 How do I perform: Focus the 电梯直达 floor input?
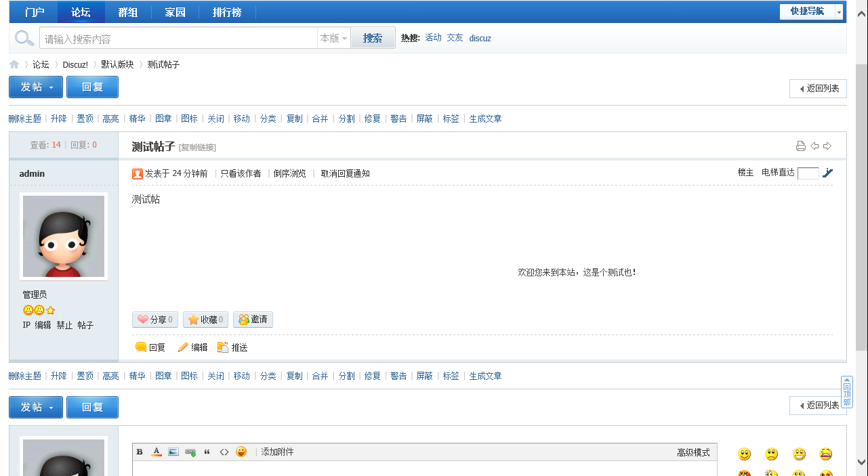coord(808,173)
